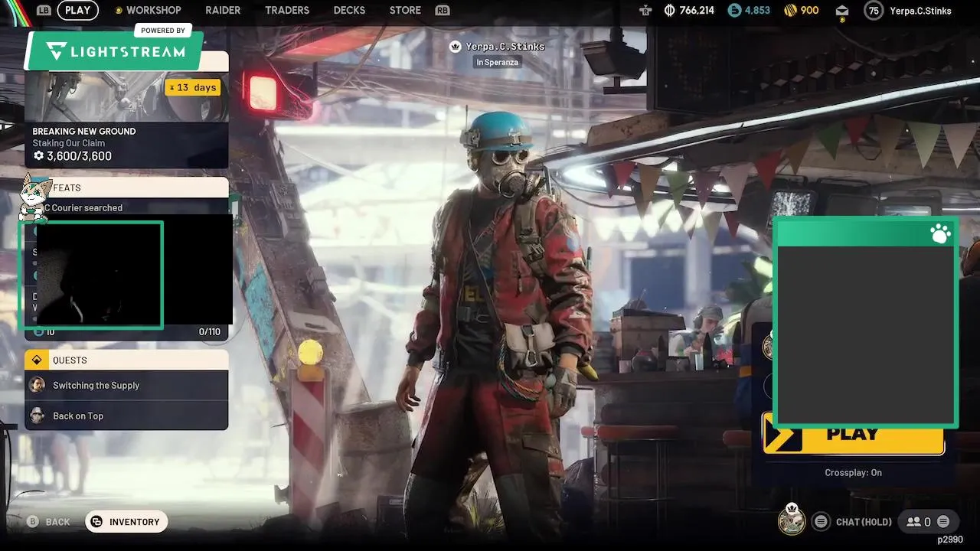Screen dimensions: 980x551
Task: Click the 13 days timer badge
Action: click(x=192, y=87)
